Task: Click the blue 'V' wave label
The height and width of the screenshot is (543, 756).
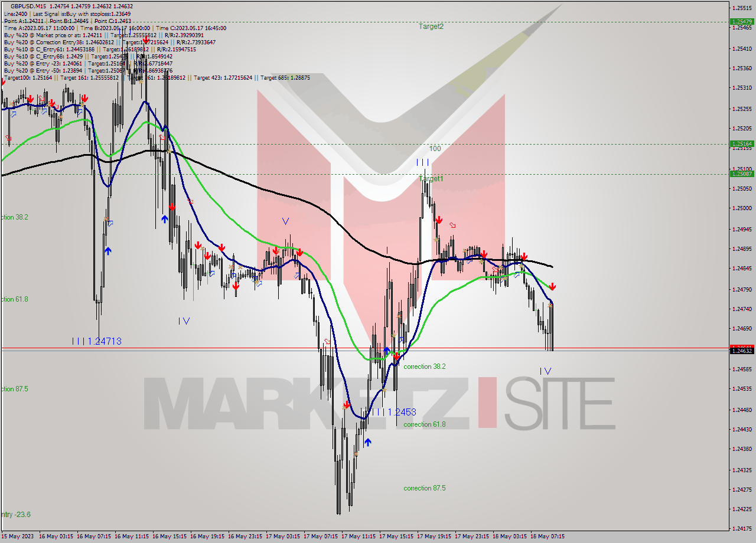Action: coord(285,221)
